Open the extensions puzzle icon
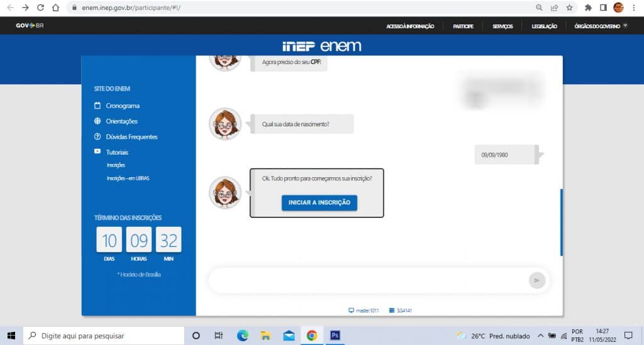The image size is (644, 345). tap(588, 8)
